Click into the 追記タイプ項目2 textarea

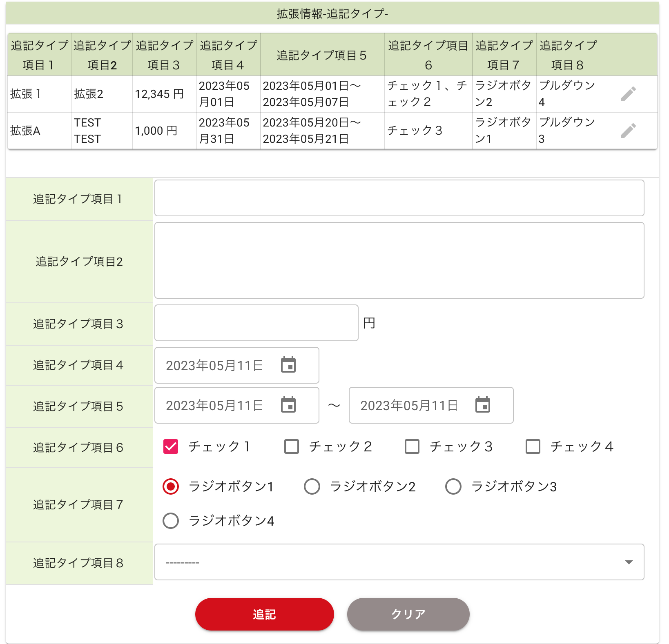pos(399,260)
